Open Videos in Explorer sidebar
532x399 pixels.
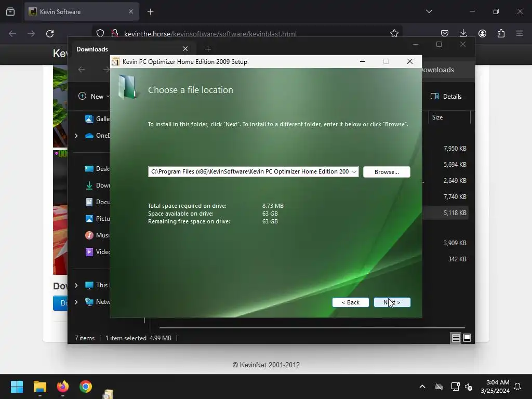[97, 252]
